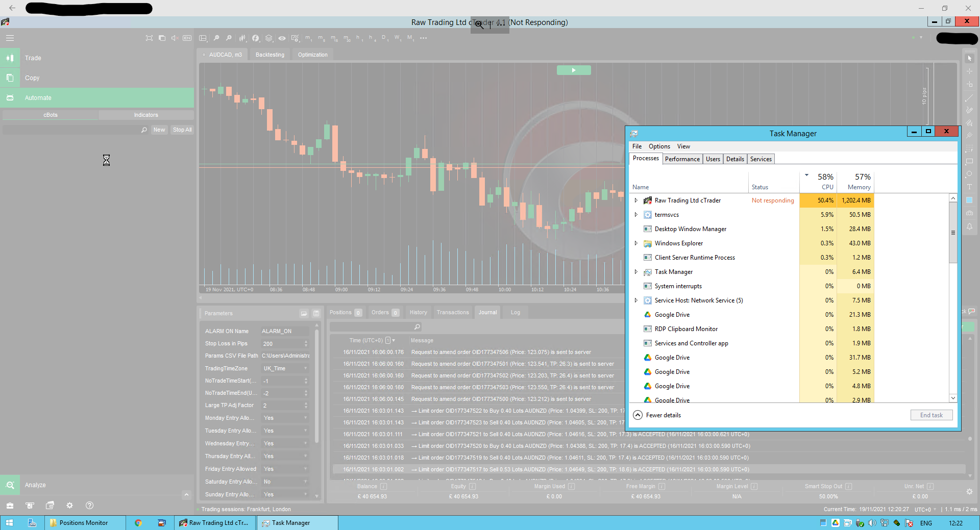Viewport: 980px width, 530px height.
Task: Open the layers object manager icon
Action: coord(268,38)
